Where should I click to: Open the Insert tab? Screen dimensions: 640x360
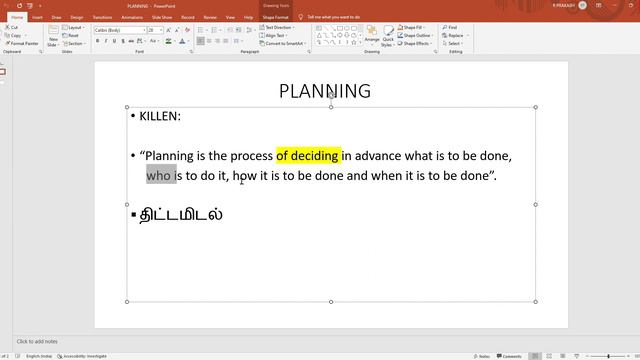coord(37,18)
